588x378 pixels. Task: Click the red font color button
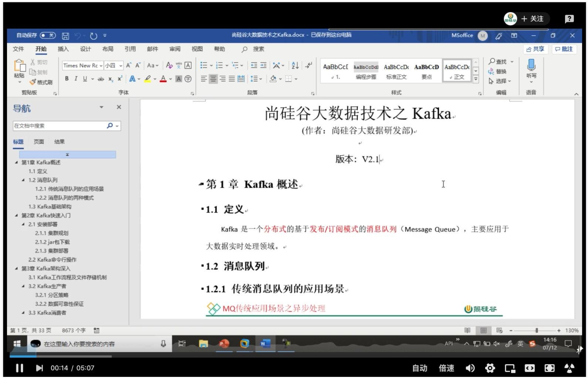[163, 79]
